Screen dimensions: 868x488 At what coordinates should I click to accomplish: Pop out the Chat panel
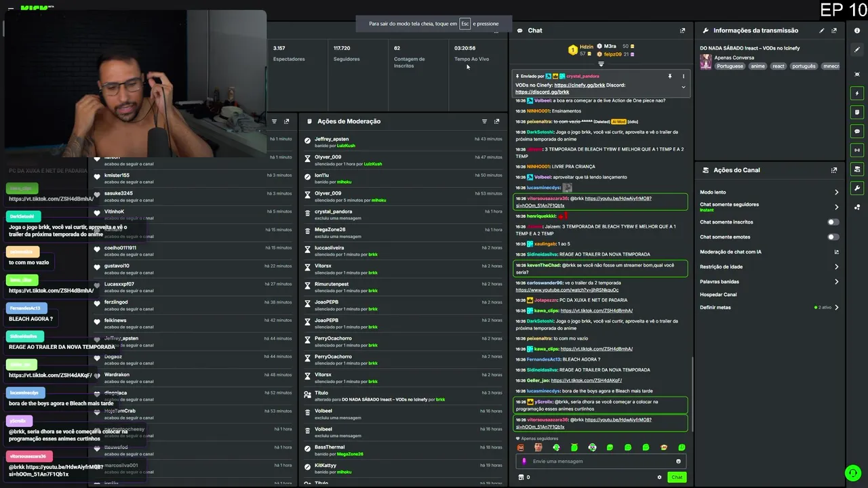click(x=682, y=30)
